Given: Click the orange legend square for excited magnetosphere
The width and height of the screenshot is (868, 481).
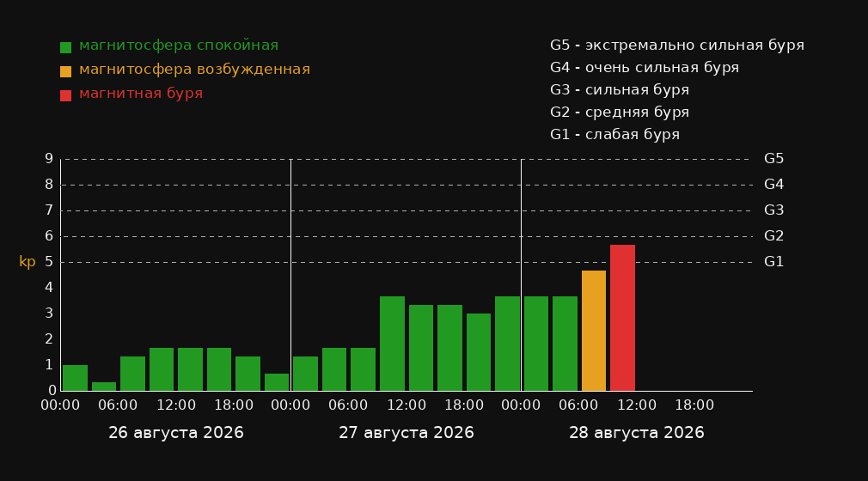Looking at the screenshot, I should click(65, 71).
